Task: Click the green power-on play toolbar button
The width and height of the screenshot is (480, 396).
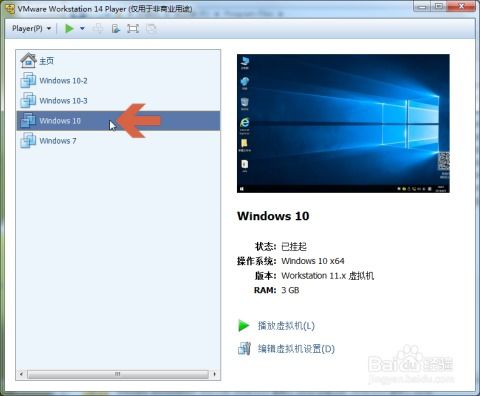Action: click(x=69, y=29)
